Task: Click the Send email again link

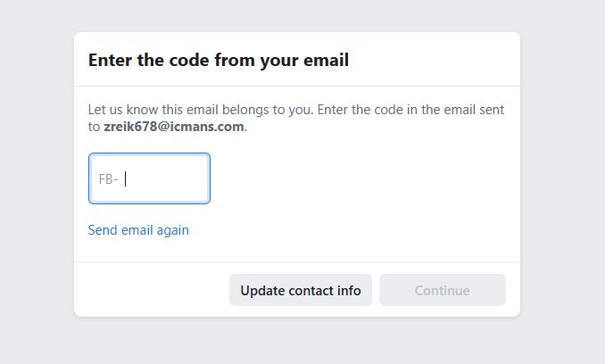Action: tap(138, 230)
